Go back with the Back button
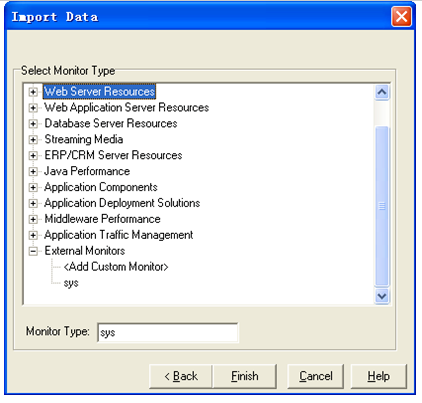The height and width of the screenshot is (403, 422). pyautogui.click(x=181, y=376)
